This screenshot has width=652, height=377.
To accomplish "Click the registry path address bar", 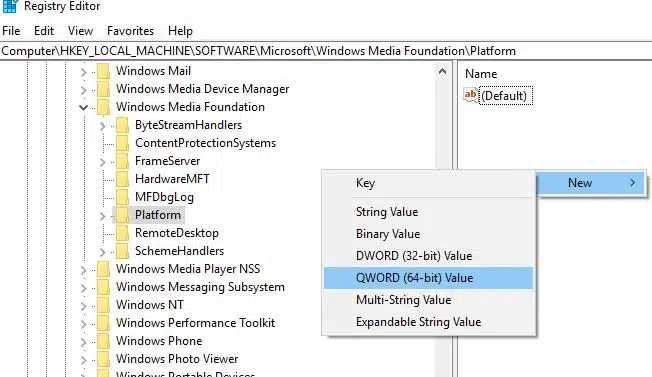I will (326, 51).
